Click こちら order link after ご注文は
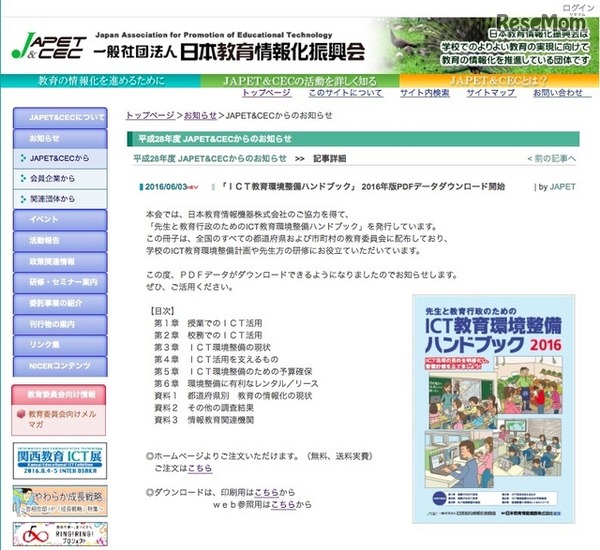 (199, 468)
